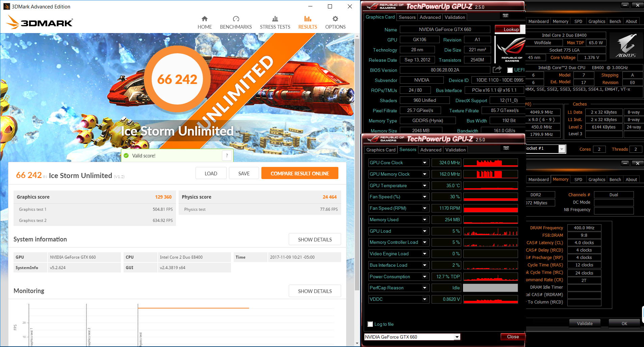The width and height of the screenshot is (644, 347).
Task: Click the 66 242 score circle
Action: (177, 79)
